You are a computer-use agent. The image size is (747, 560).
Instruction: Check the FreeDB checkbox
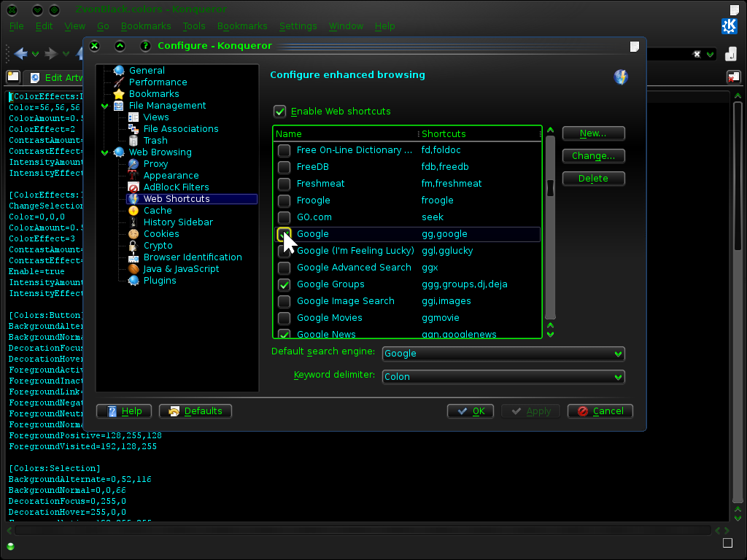click(x=284, y=167)
